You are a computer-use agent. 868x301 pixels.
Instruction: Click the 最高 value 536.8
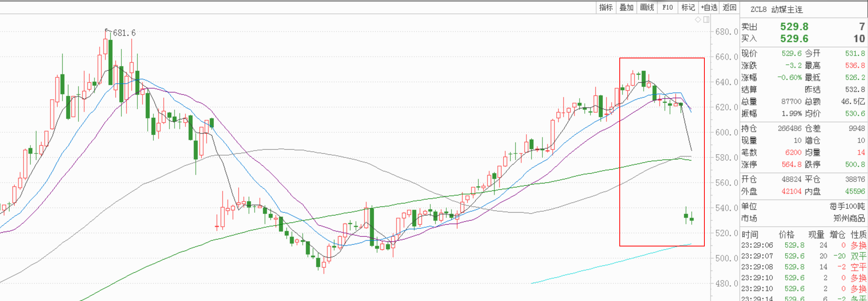tap(855, 65)
